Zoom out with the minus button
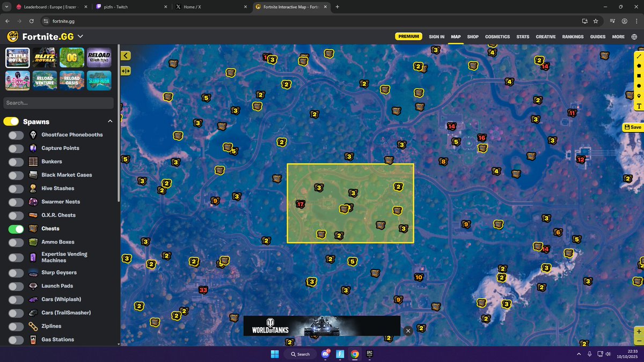 639,341
